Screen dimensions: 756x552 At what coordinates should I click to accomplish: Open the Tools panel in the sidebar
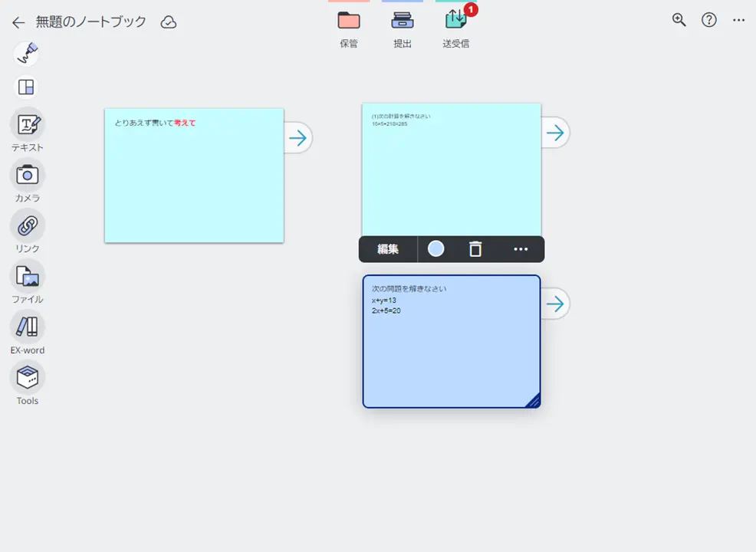point(27,377)
